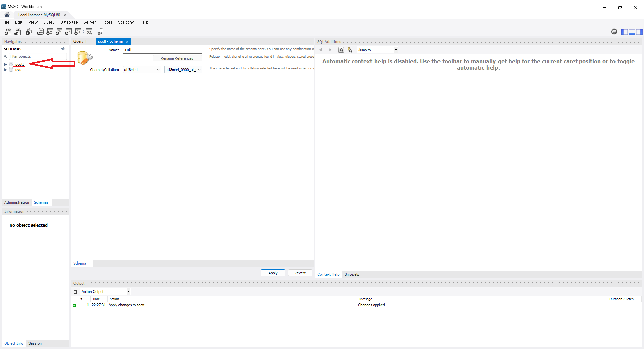
Task: Select the Local instance MySQL80 connection tab
Action: (39, 15)
